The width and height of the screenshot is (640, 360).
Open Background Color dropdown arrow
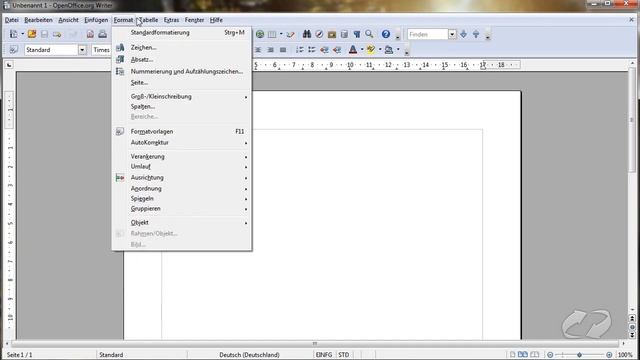[398, 50]
